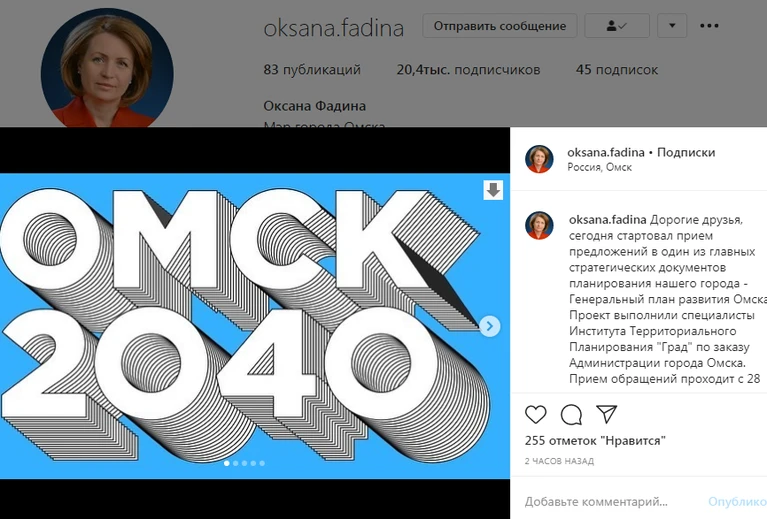Click the small avatar in post header
The image size is (767, 519).
(x=539, y=159)
